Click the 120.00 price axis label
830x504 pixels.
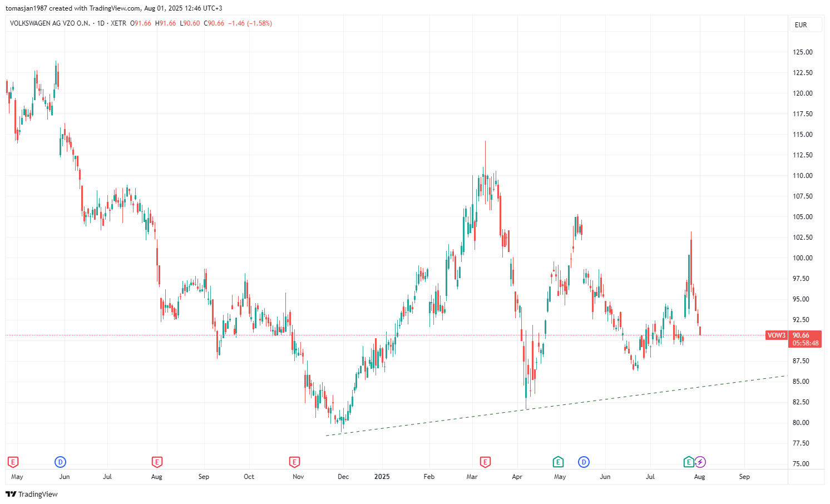(x=803, y=93)
